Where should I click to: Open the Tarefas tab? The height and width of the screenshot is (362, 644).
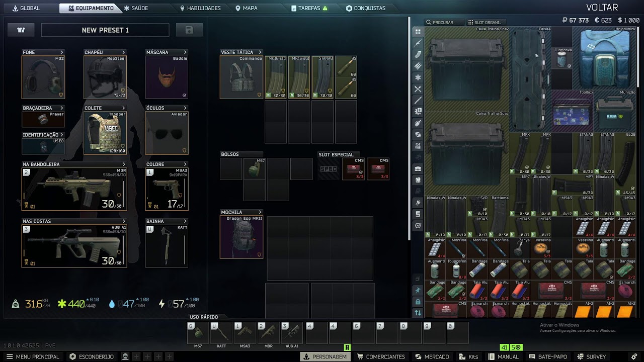tap(309, 8)
